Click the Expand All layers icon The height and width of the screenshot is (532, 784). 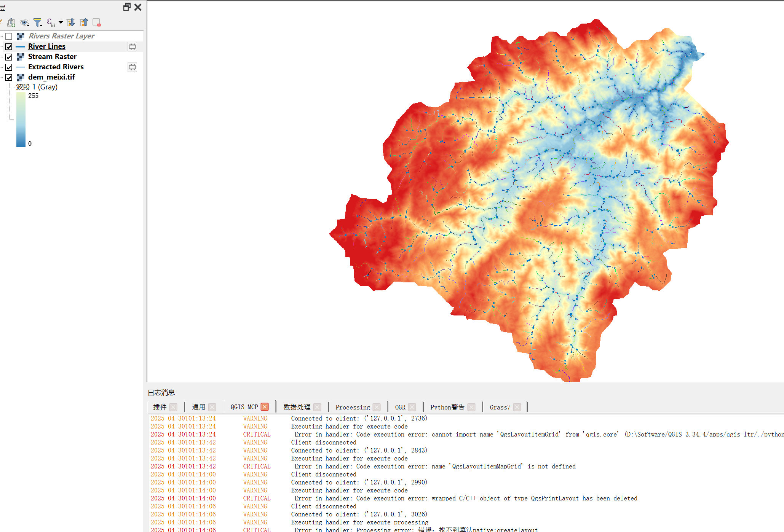[x=71, y=23]
